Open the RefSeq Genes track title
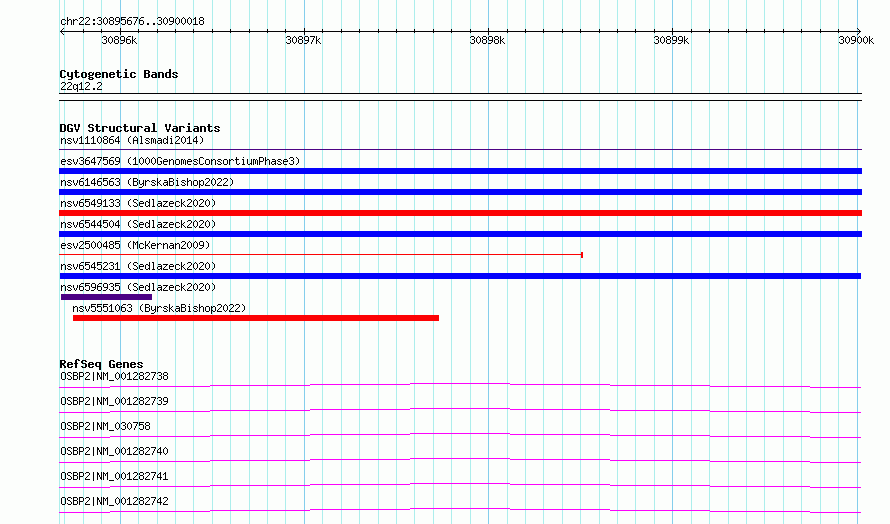 (101, 364)
